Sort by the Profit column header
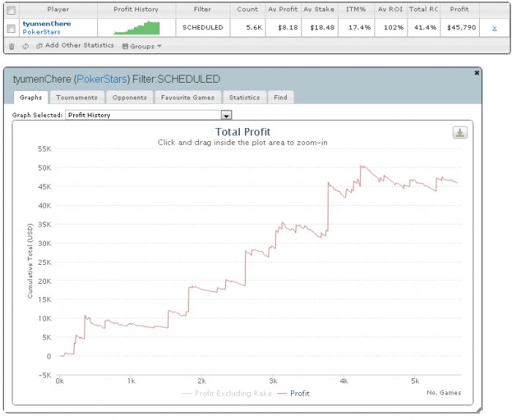Screen dimensions: 512x420 click(459, 10)
